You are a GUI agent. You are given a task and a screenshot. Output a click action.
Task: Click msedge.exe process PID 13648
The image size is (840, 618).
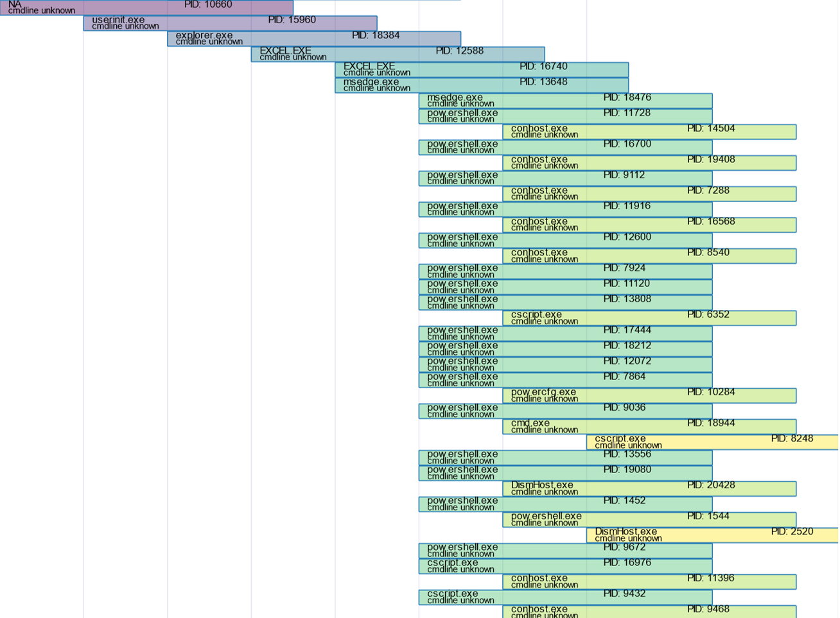482,85
